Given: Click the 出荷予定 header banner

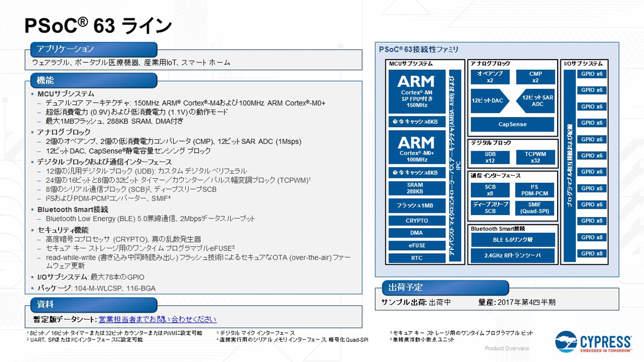Looking at the screenshot, I should pyautogui.click(x=445, y=288).
